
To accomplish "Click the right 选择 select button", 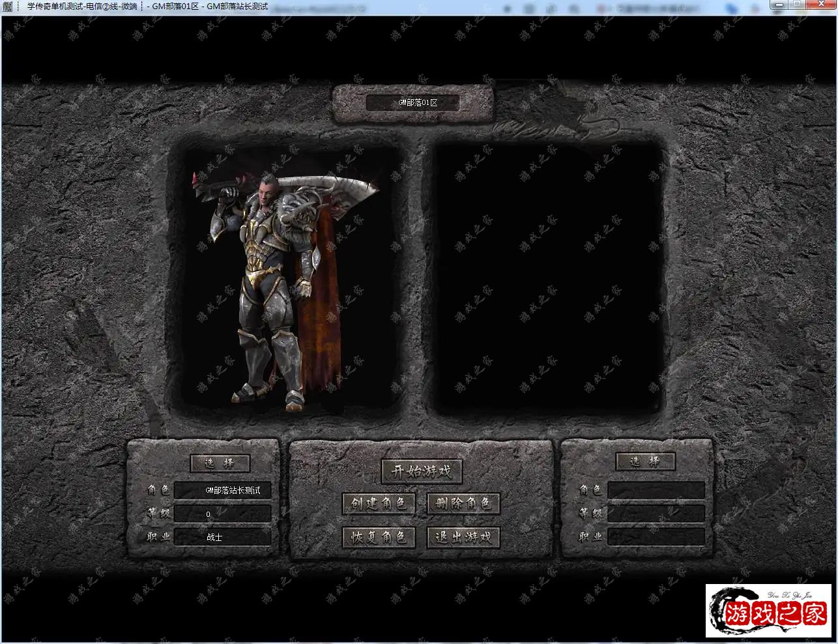I will (646, 461).
